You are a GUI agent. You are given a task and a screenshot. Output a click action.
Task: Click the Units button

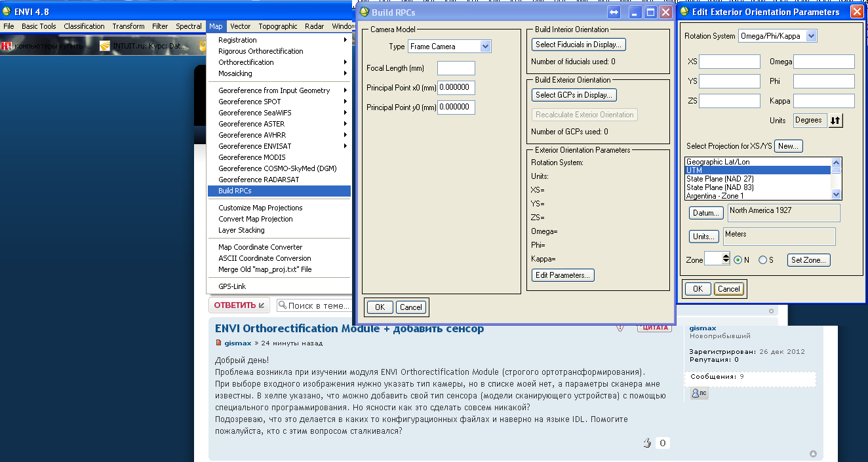703,237
